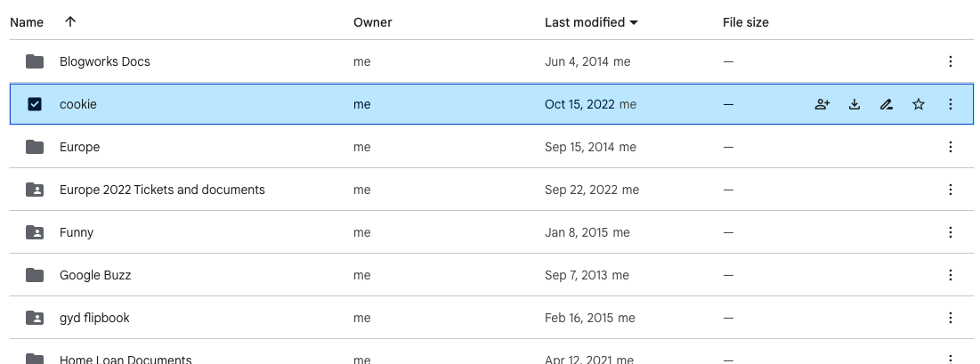Star the cookie folder
The width and height of the screenshot is (980, 364).
(x=918, y=104)
